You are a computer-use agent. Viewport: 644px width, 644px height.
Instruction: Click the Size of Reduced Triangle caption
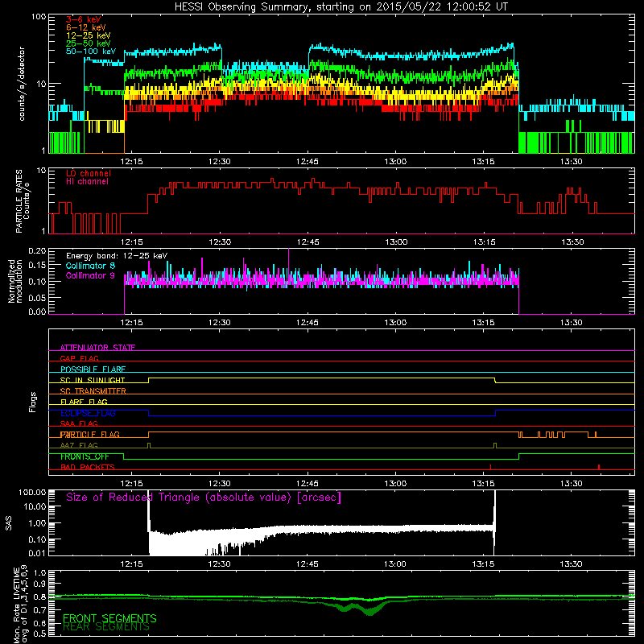(x=204, y=497)
